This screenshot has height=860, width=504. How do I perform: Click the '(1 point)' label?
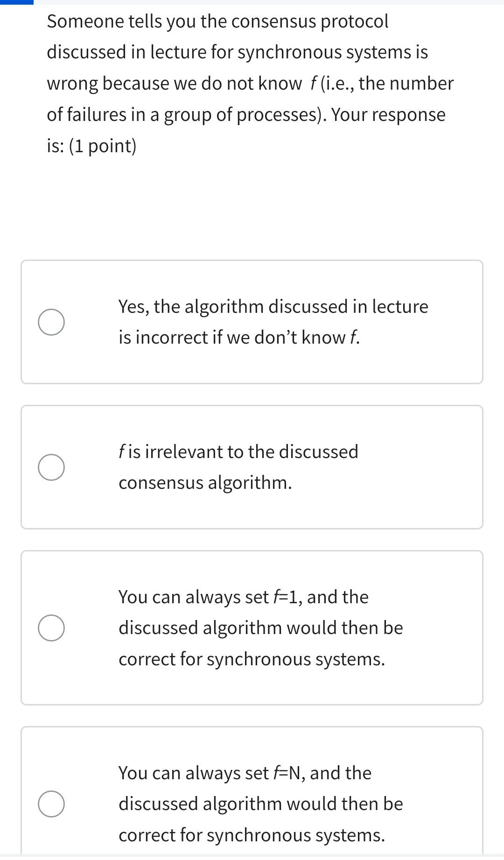click(x=104, y=145)
